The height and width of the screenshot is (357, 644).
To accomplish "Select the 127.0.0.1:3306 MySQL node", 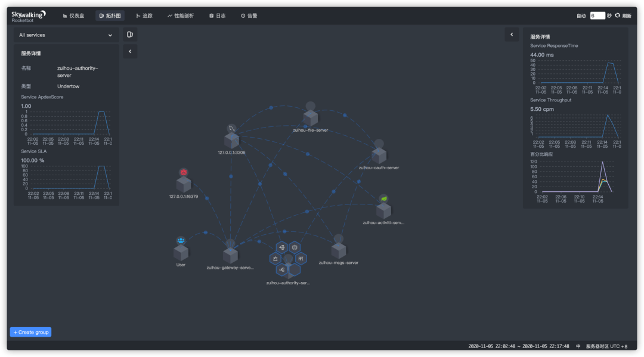I will point(231,140).
